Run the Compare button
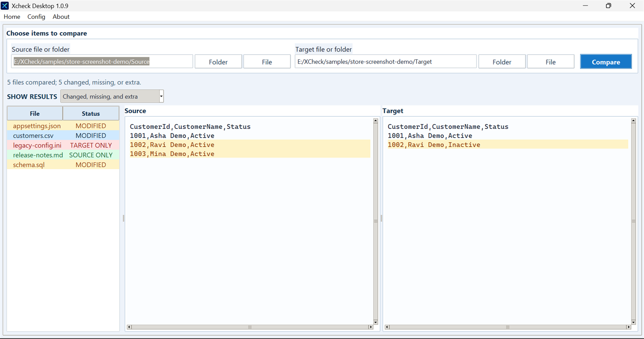Viewport: 644px width, 339px height. tap(606, 62)
